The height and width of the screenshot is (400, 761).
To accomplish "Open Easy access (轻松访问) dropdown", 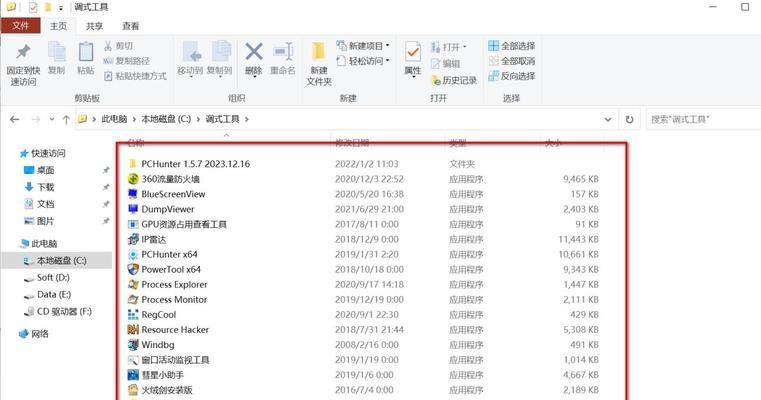I will 363,61.
